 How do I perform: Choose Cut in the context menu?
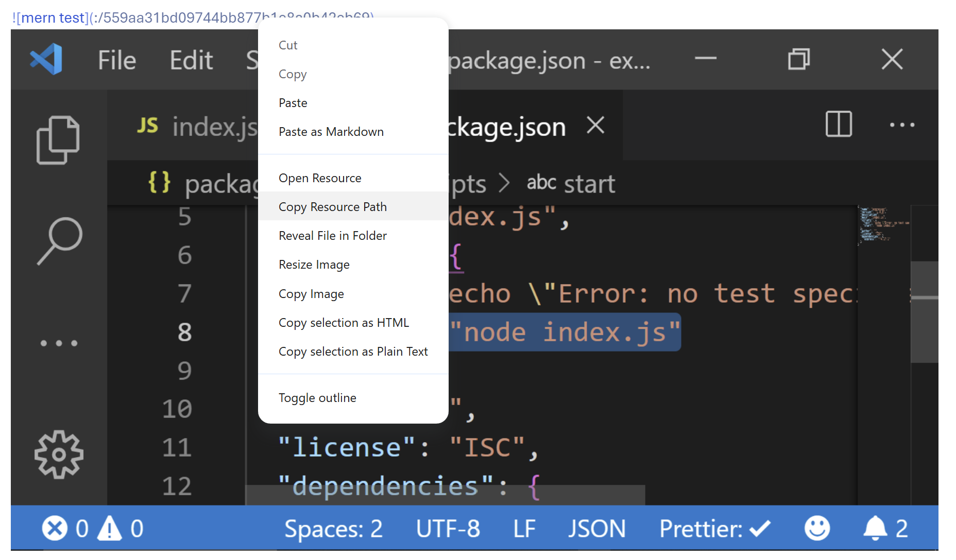pos(353,45)
